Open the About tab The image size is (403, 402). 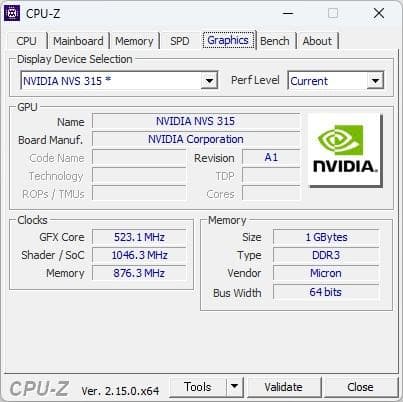(x=317, y=41)
